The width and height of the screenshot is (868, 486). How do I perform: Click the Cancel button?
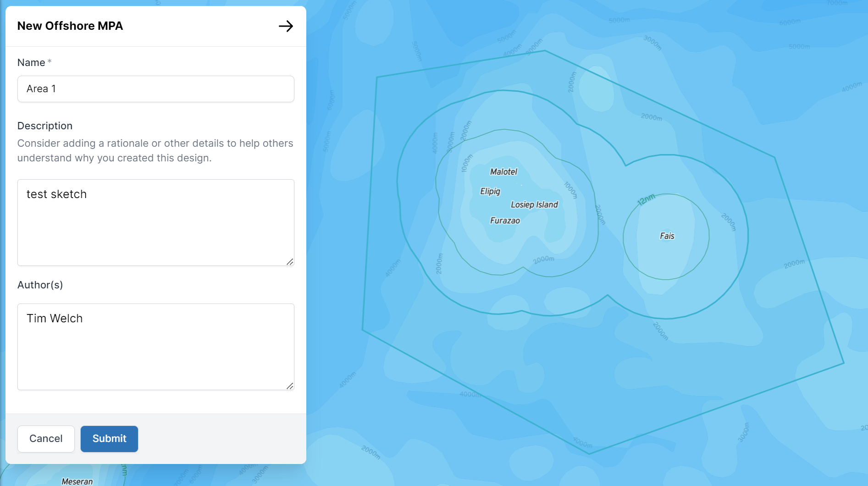[x=46, y=439]
